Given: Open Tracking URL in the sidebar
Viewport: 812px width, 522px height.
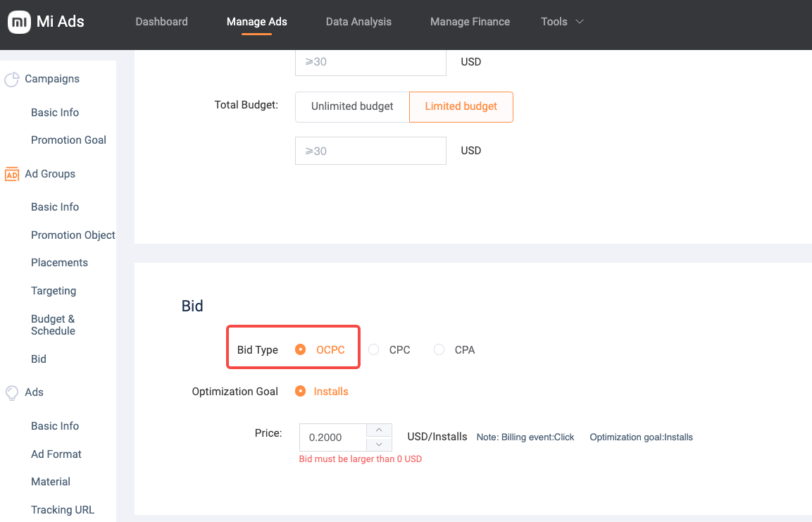Looking at the screenshot, I should 63,510.
